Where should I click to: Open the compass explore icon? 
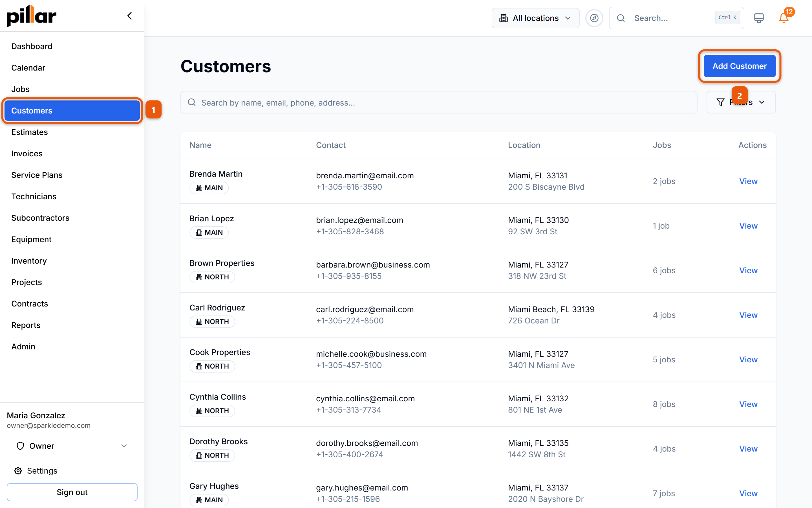click(x=594, y=18)
